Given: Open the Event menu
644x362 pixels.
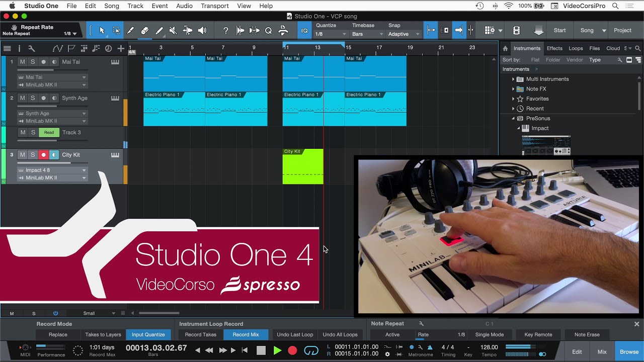Looking at the screenshot, I should pyautogui.click(x=159, y=6).
